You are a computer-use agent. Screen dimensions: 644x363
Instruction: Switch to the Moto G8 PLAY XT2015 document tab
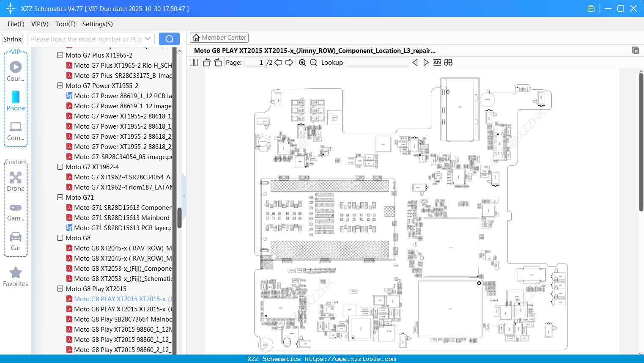click(x=315, y=51)
